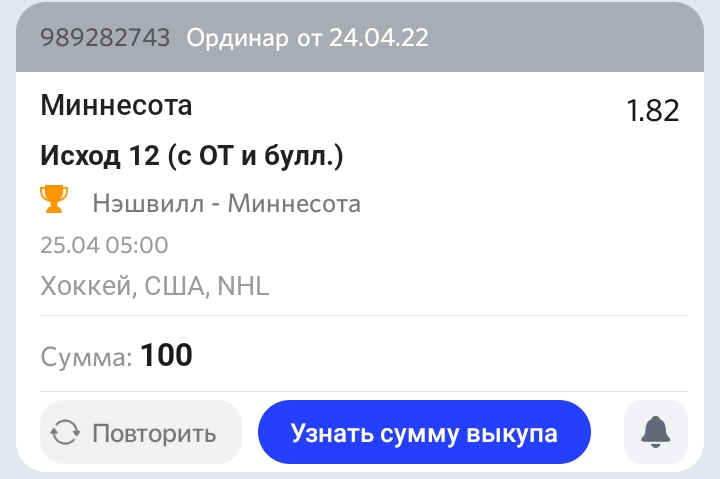Select the Исход 12 (с ОТ и булл.) market
The image size is (720, 479).
pyautogui.click(x=192, y=156)
